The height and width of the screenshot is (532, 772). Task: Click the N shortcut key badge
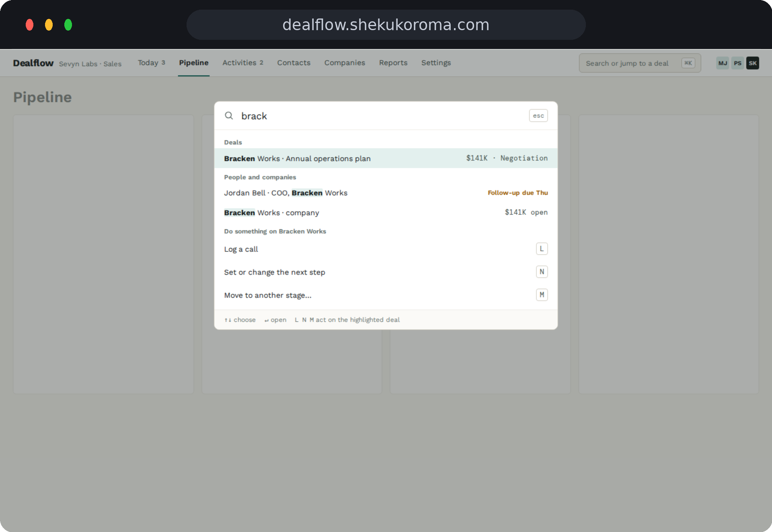(x=542, y=272)
